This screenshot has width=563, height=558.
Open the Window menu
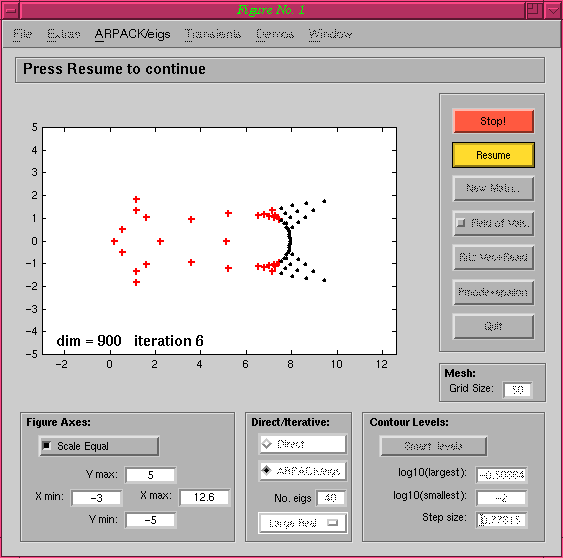pos(330,34)
